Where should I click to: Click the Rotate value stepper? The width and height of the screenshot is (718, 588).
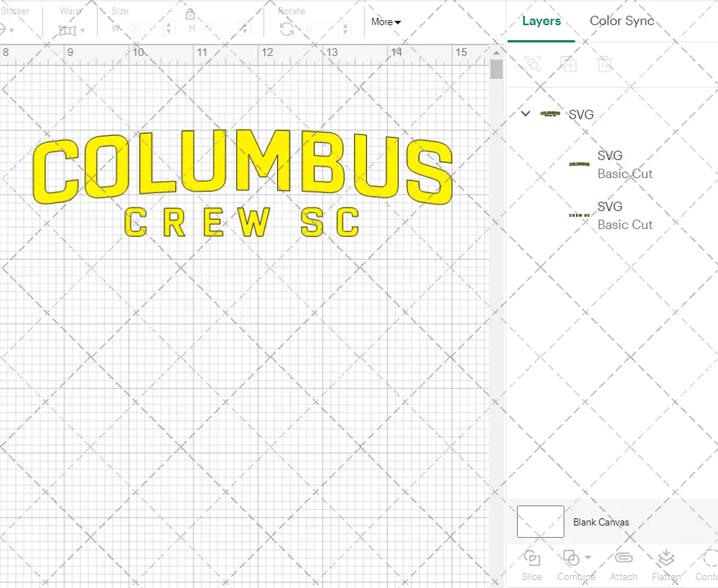(345, 29)
